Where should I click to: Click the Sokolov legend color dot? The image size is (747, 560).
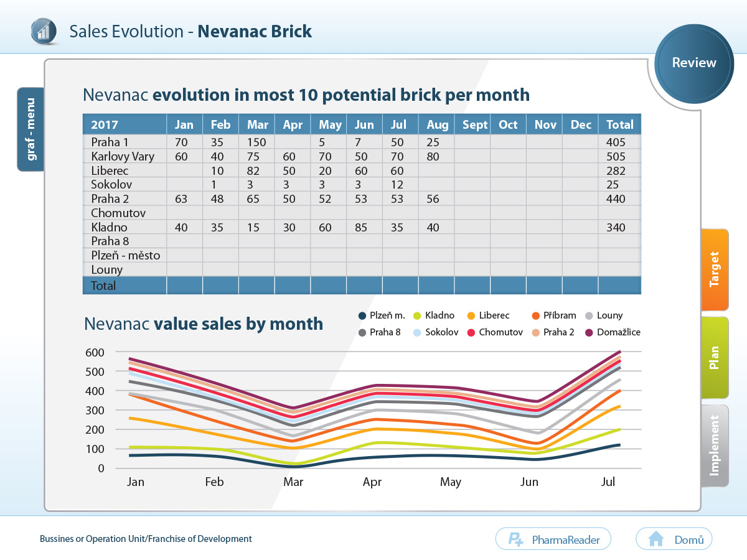[418, 332]
